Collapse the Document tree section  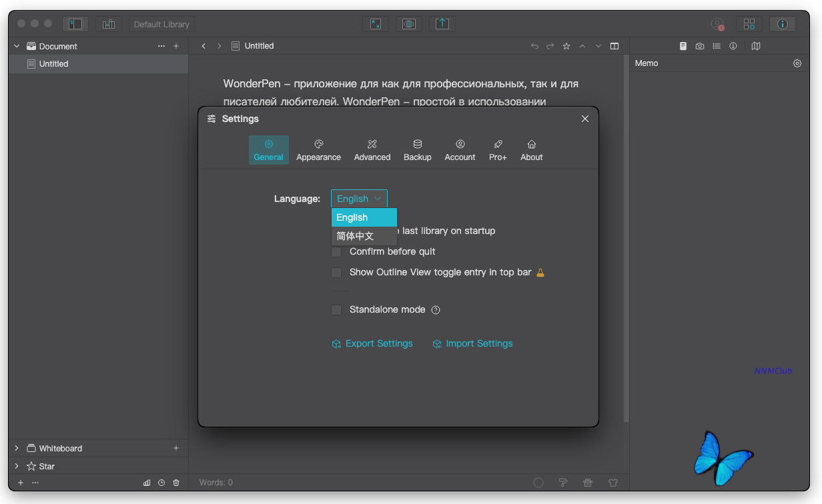pyautogui.click(x=17, y=46)
